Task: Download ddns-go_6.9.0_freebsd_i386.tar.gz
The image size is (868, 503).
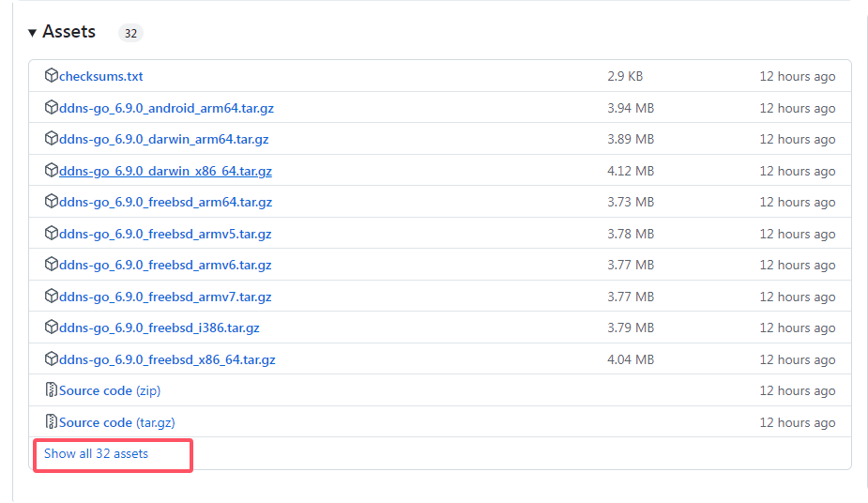Action: point(160,328)
